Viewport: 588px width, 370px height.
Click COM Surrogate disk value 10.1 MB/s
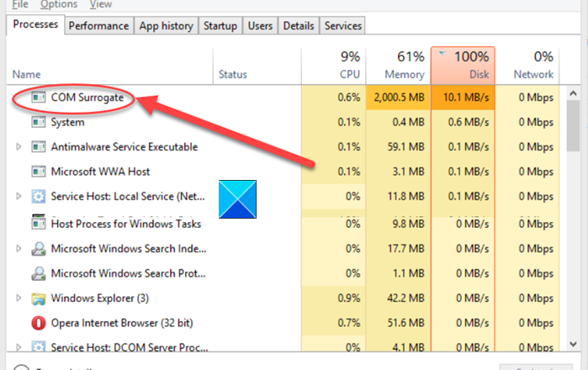(x=466, y=98)
